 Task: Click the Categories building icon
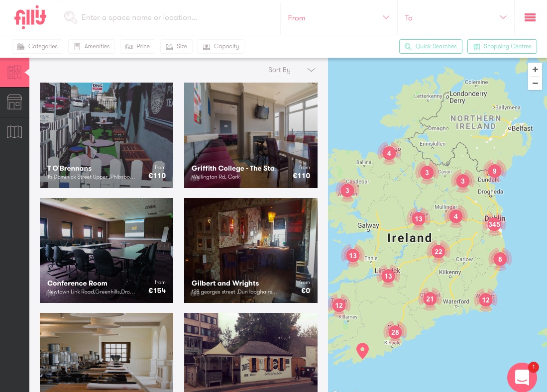(x=21, y=46)
